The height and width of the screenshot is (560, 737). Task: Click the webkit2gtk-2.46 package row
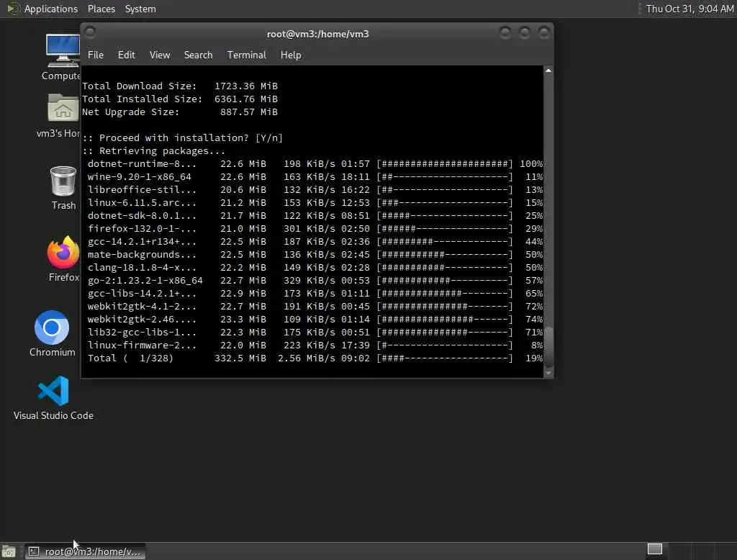[315, 319]
